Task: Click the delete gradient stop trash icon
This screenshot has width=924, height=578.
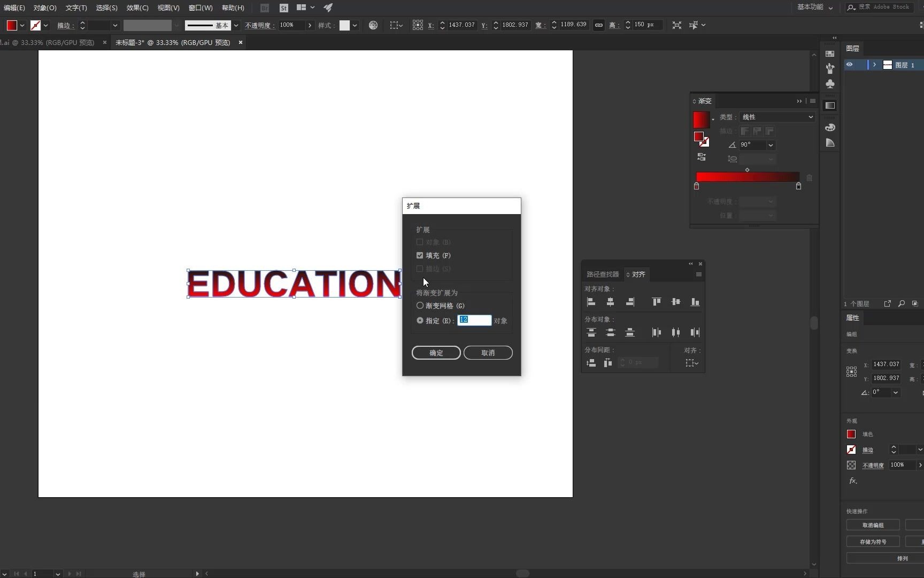Action: tap(810, 178)
